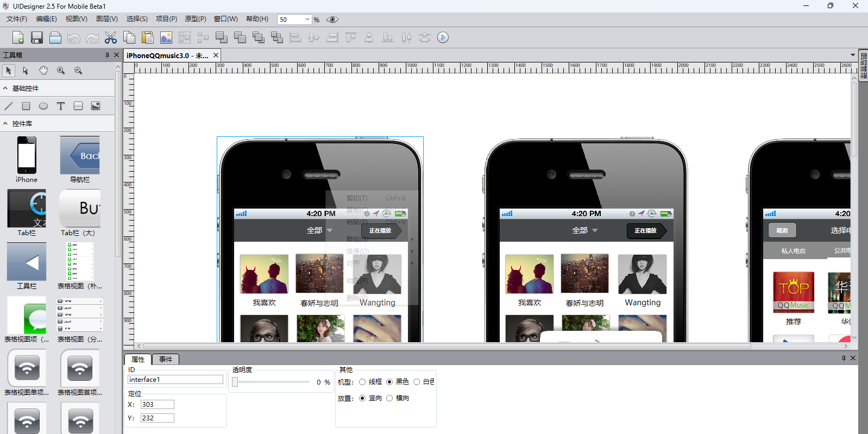This screenshot has height=434, width=868.
Task: Open the 帮助(H) menu
Action: coord(257,19)
